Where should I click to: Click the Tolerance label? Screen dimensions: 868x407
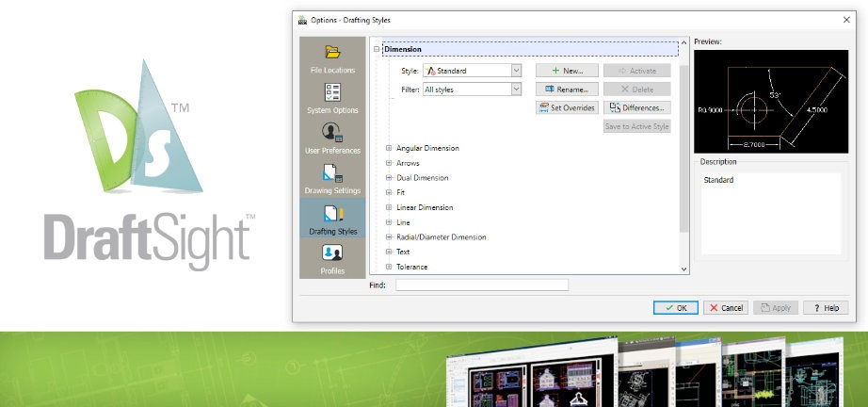[x=411, y=267]
